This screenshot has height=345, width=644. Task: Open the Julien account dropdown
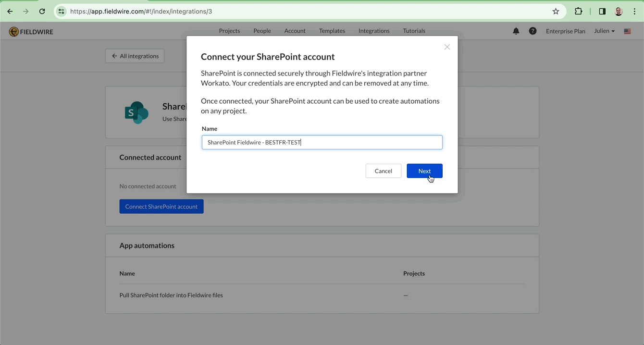point(604,31)
